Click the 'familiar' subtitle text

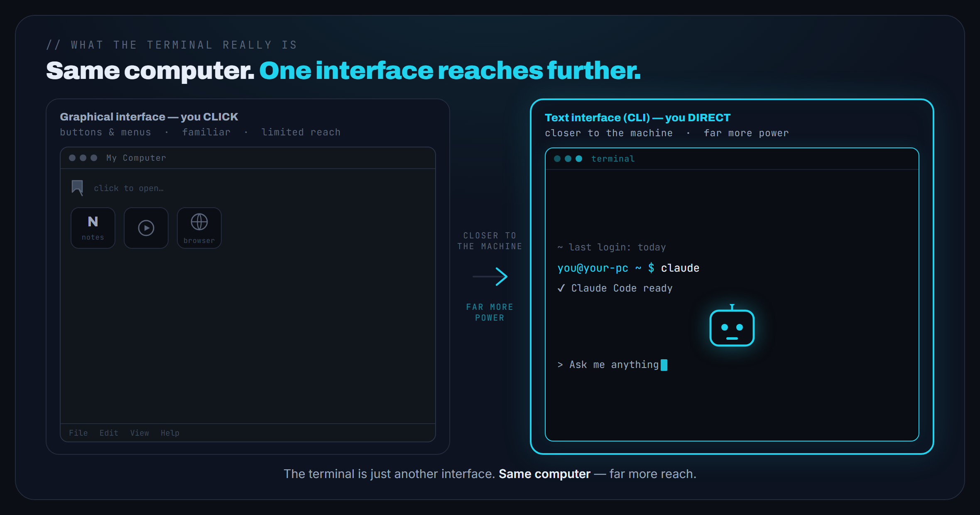click(206, 132)
